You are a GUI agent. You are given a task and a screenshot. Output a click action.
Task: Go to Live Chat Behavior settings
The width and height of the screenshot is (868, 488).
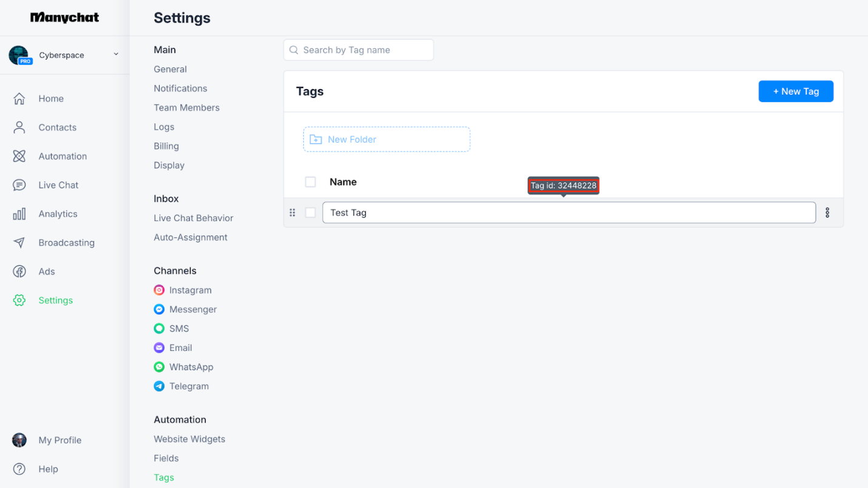click(x=193, y=218)
